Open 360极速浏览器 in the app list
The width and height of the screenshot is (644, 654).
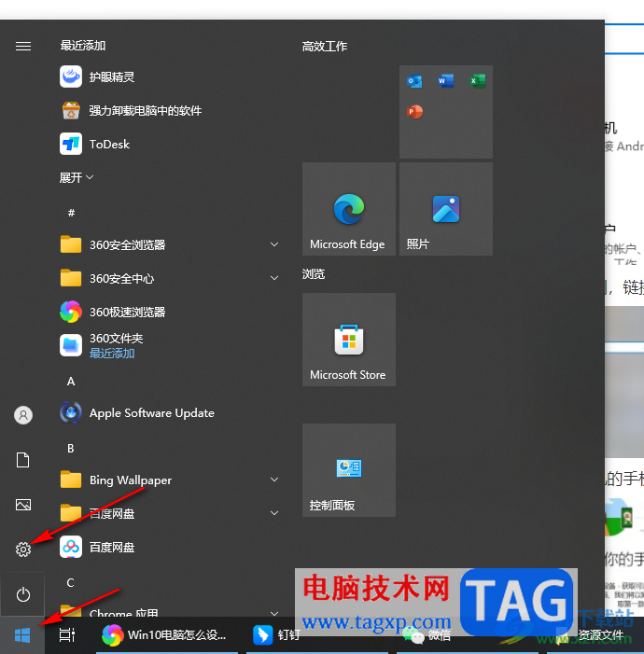pyautogui.click(x=113, y=312)
